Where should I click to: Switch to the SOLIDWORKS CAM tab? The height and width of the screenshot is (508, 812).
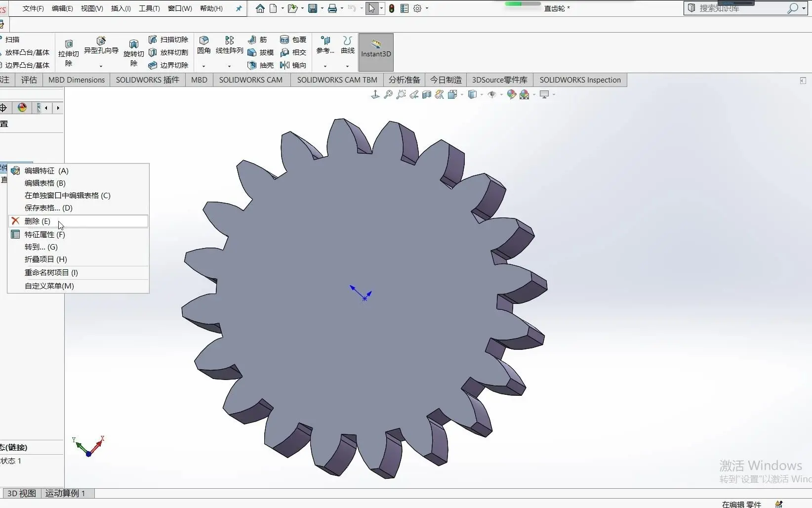click(251, 80)
